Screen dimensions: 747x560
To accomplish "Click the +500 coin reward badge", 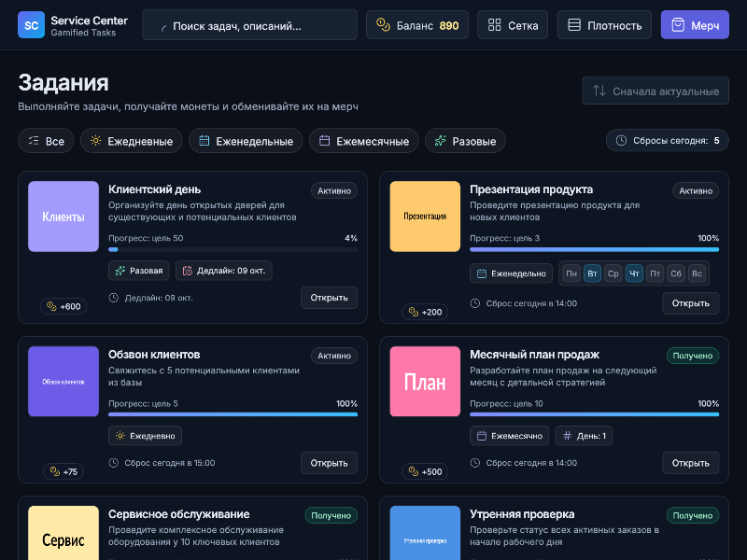I will (x=425, y=471).
